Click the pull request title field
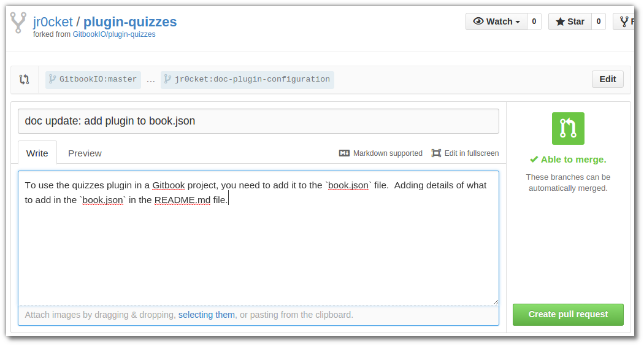 258,121
